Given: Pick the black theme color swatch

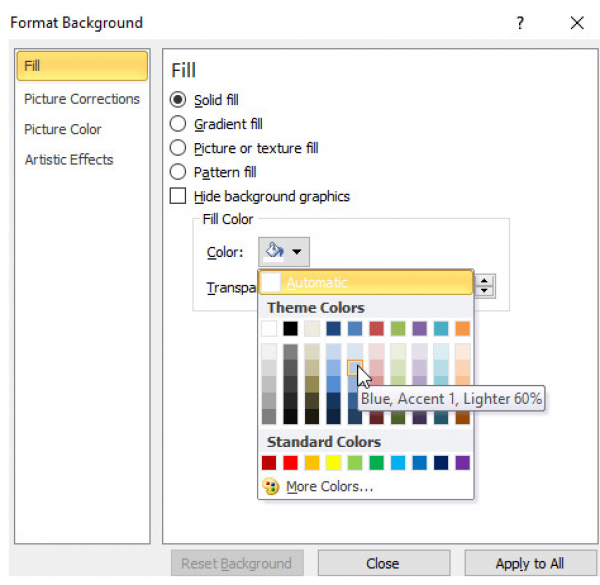Looking at the screenshot, I should coord(290,328).
